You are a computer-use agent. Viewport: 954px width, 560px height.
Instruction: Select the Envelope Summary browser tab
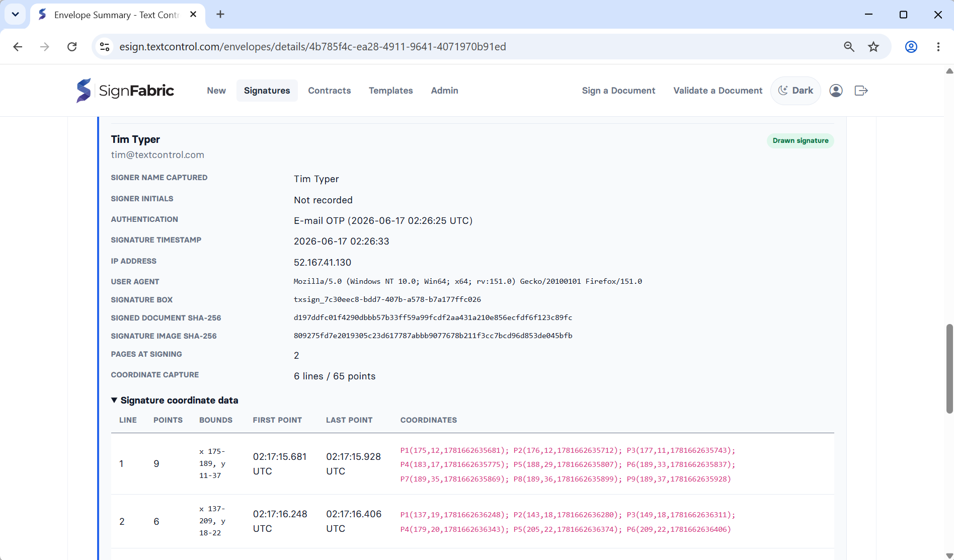click(x=118, y=15)
